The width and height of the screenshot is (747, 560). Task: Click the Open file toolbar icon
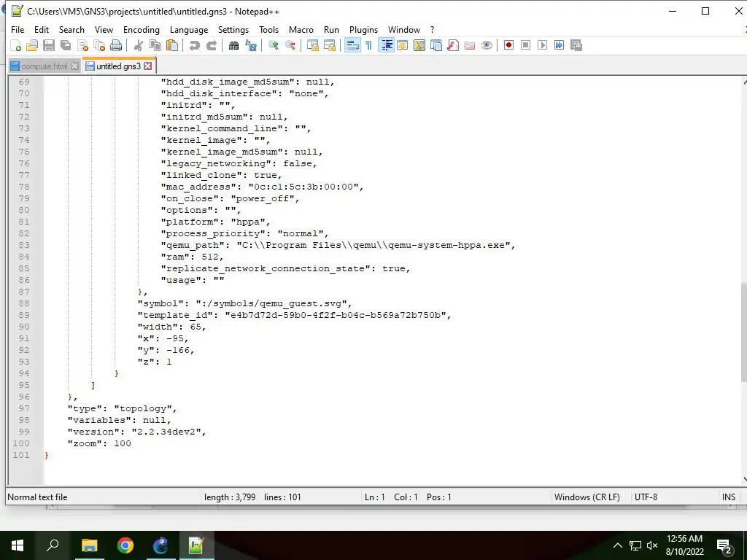(x=32, y=45)
